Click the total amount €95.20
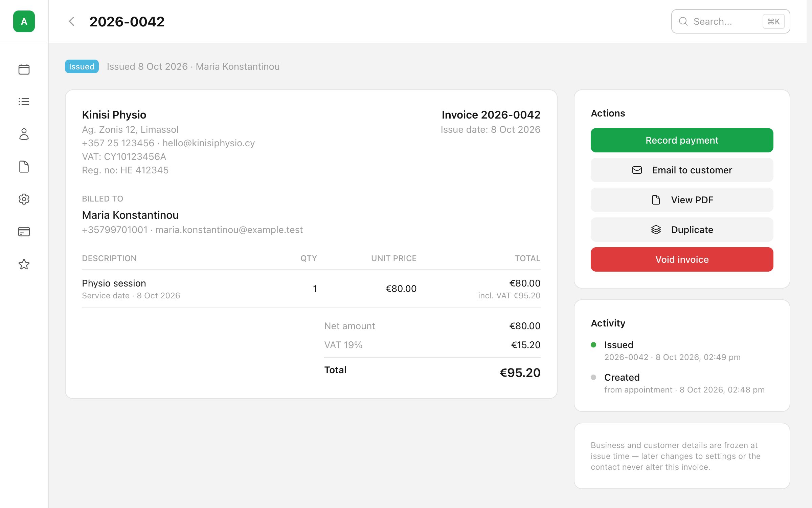812x508 pixels. point(520,373)
